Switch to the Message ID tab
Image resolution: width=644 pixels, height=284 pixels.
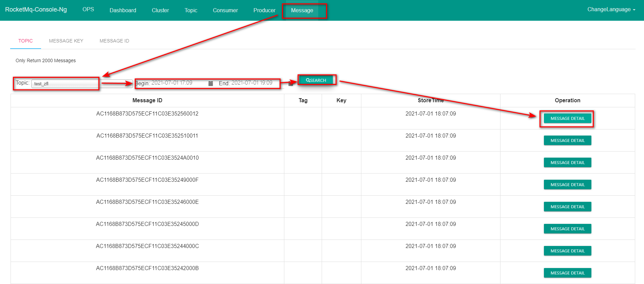[x=114, y=41]
